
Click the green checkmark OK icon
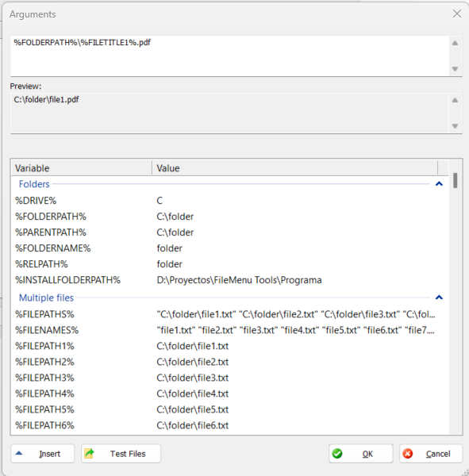337,454
